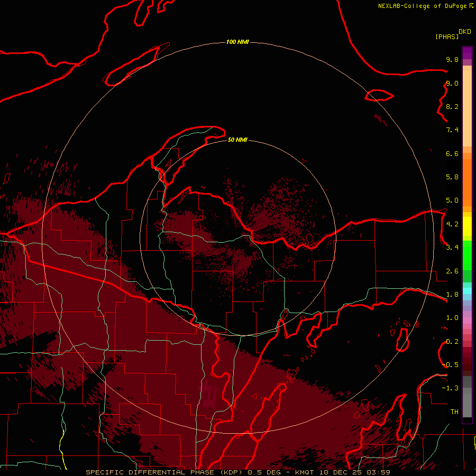Click the 5.8 scale value

point(452,177)
